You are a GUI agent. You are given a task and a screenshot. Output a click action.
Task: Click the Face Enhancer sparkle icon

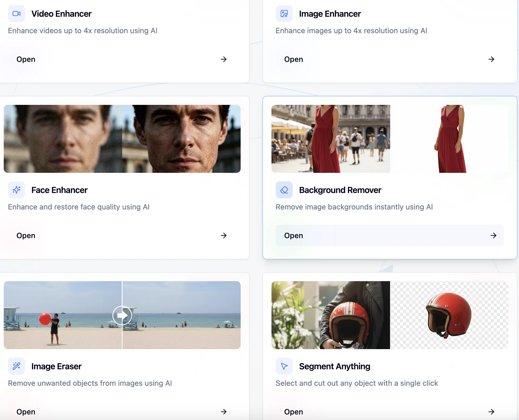point(16,190)
